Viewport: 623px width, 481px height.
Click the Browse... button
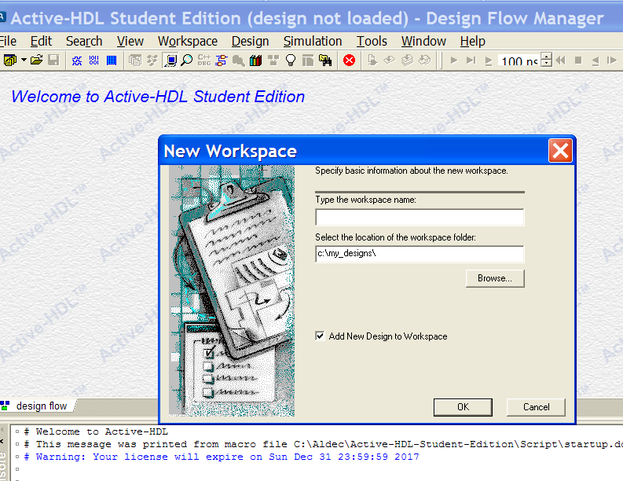[x=495, y=278]
